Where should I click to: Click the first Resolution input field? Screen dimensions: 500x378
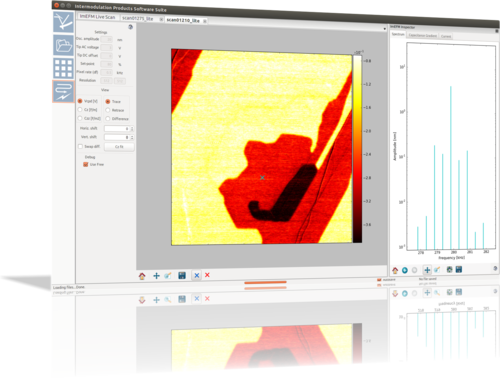[x=106, y=81]
